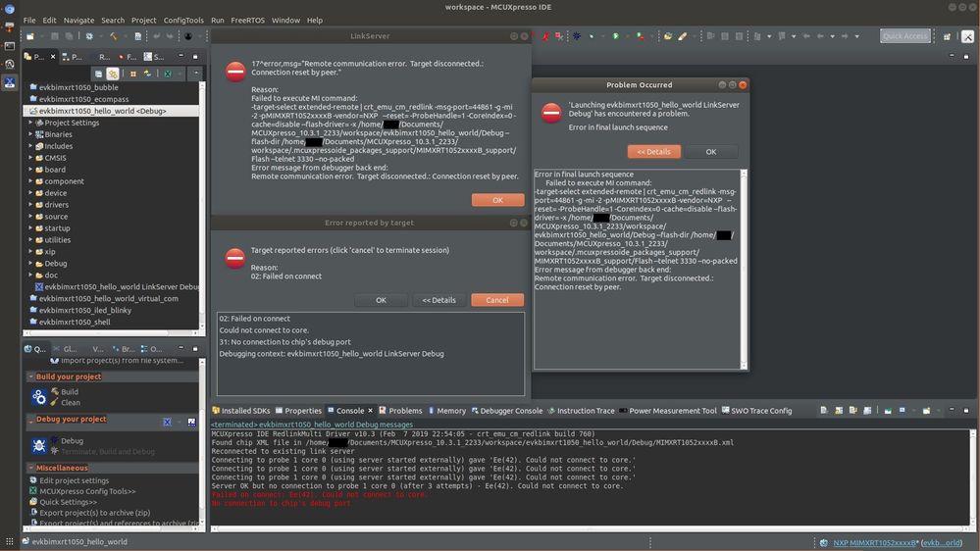Collapse the Build your project section
The width and height of the screenshot is (980, 551).
coord(30,376)
